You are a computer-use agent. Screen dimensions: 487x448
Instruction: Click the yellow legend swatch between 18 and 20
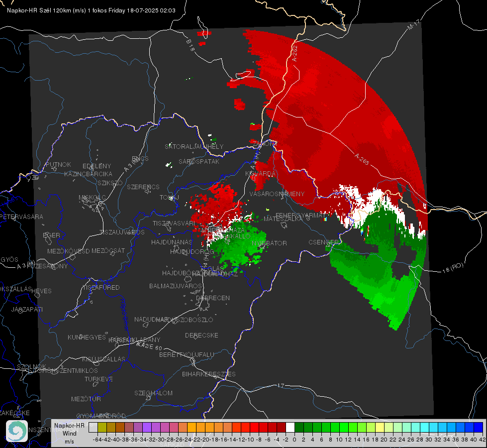pos(380,427)
